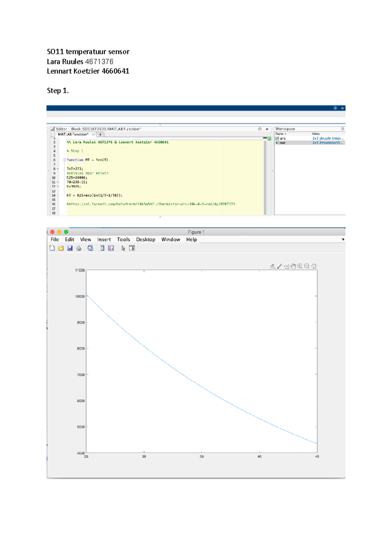Print the figure with the printer icon

(79, 248)
